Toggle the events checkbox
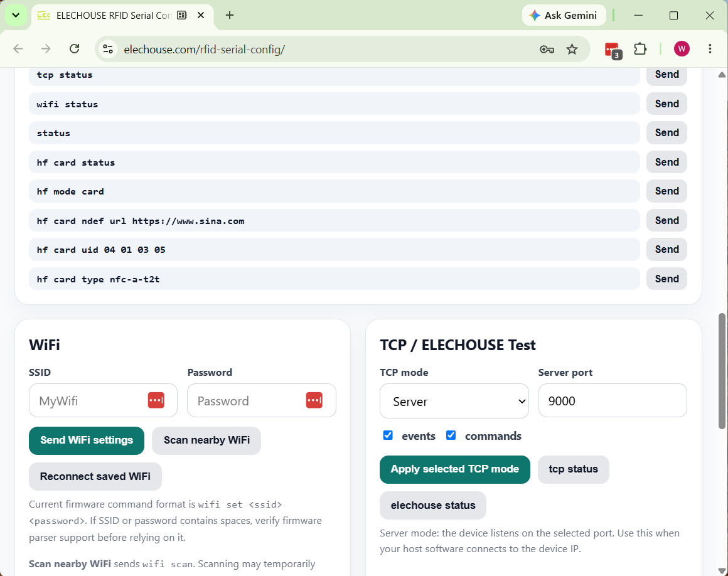 [388, 435]
